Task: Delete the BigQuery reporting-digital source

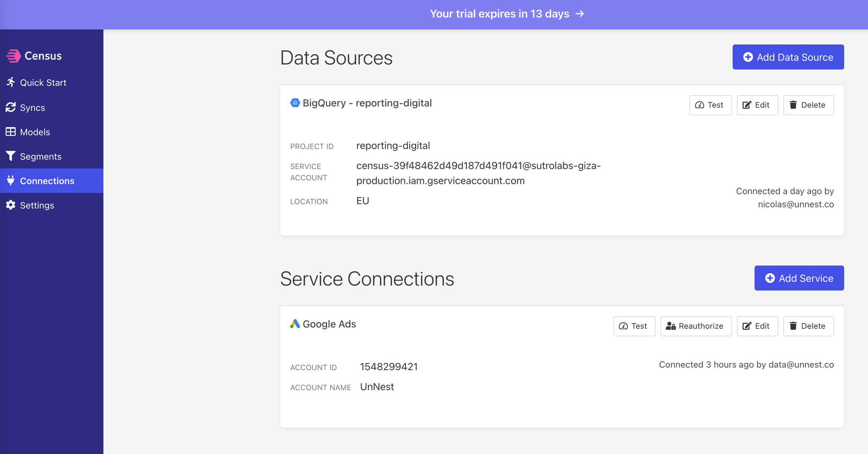Action: click(x=809, y=105)
